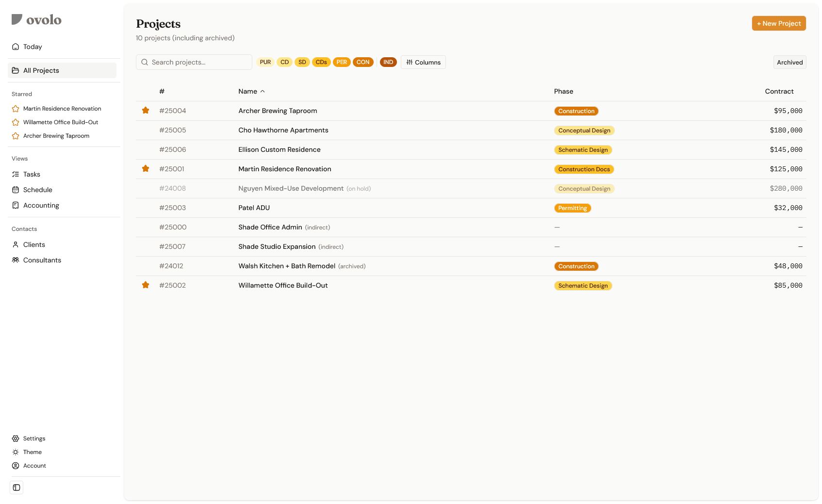Click the Consultants people icon
822x504 pixels.
point(16,260)
